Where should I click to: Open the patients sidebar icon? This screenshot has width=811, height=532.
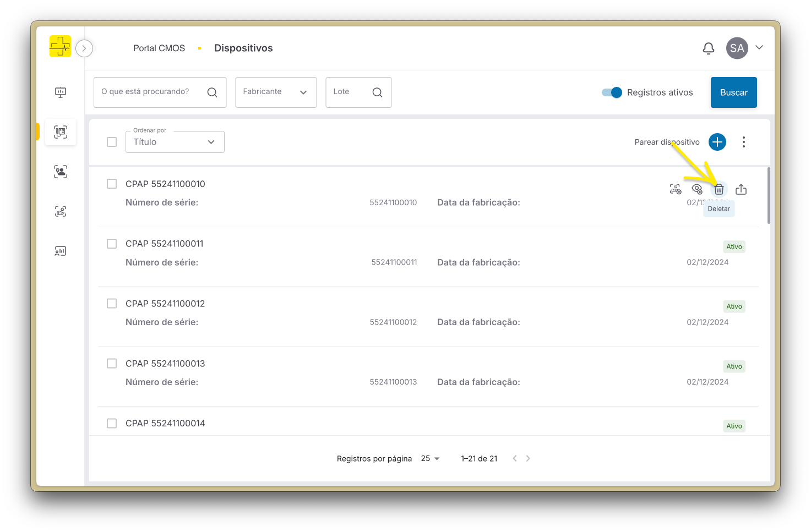point(61,172)
